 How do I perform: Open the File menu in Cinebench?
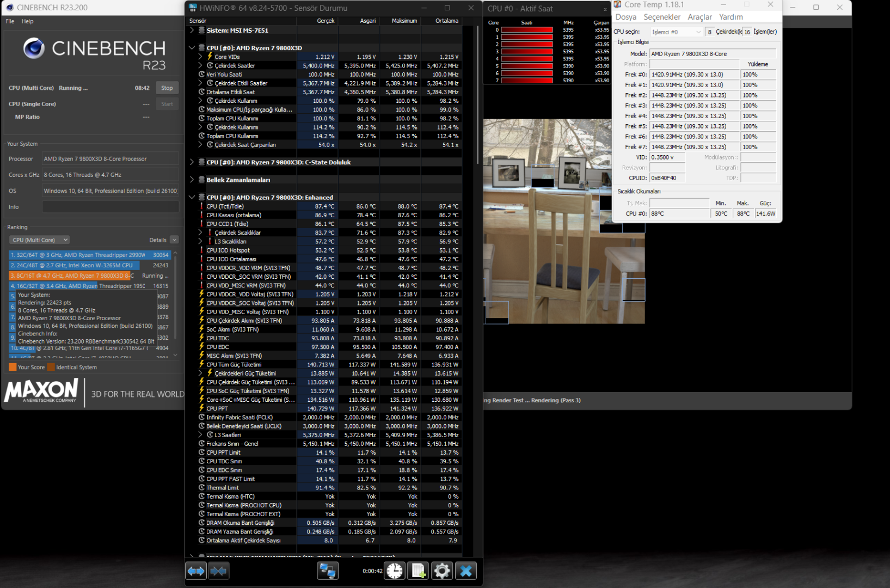(10, 21)
